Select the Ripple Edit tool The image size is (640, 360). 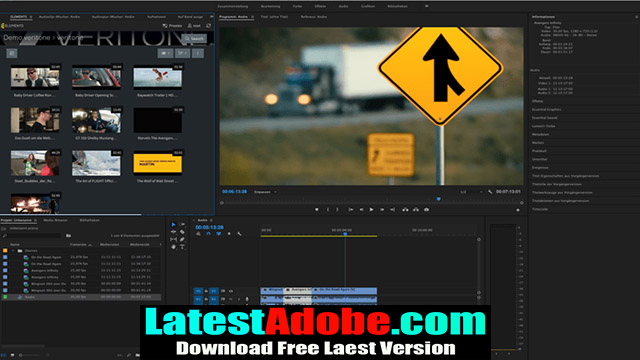pos(173,232)
